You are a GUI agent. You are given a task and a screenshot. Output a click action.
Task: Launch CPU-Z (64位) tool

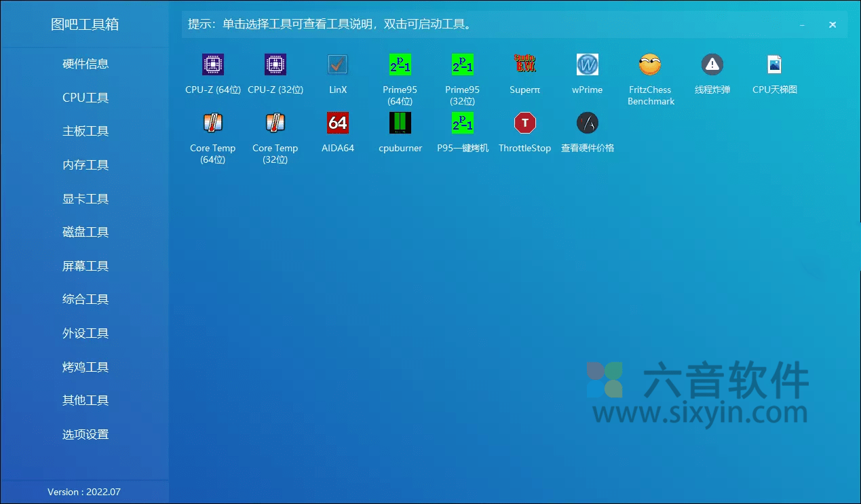point(212,64)
